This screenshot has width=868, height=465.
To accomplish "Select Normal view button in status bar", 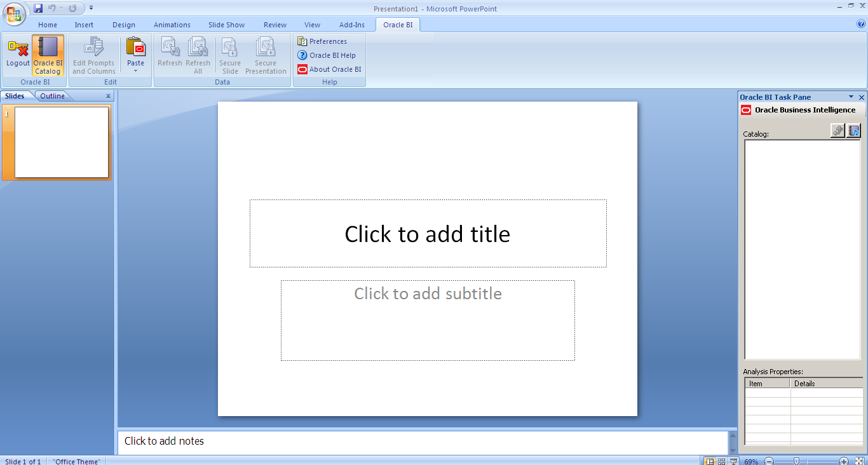I will click(710, 461).
